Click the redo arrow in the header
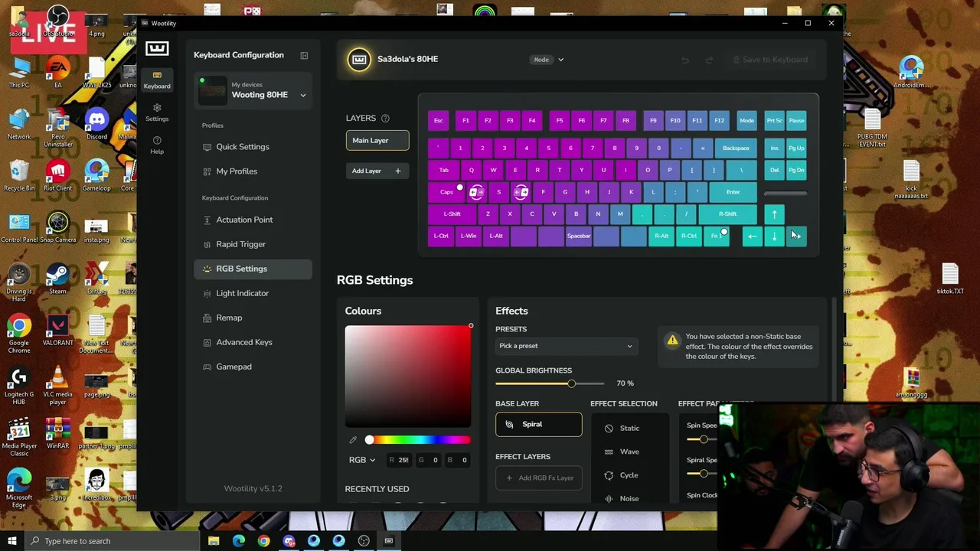The width and height of the screenshot is (980, 551). coord(709,60)
